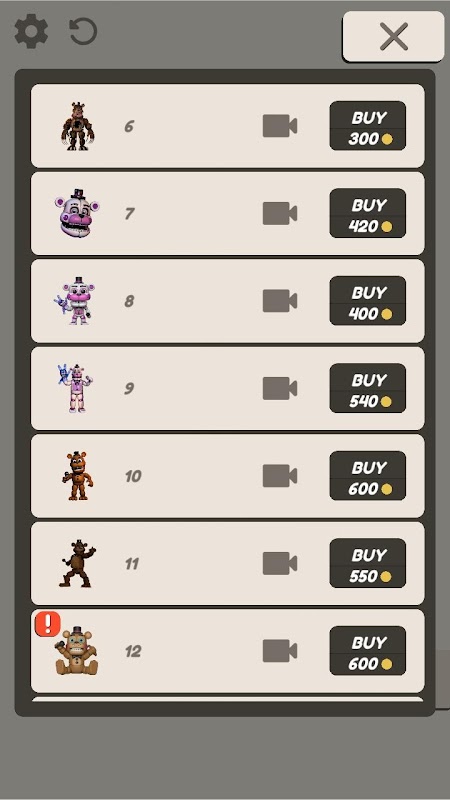Screen dimensions: 450x800
Task: Tap the video camera icon for item 12
Action: pyautogui.click(x=280, y=651)
